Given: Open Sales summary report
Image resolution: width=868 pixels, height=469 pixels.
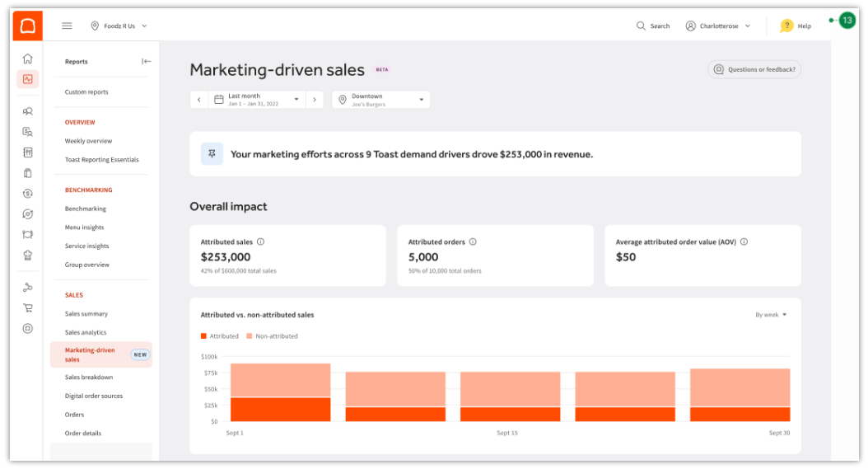Looking at the screenshot, I should coord(86,314).
